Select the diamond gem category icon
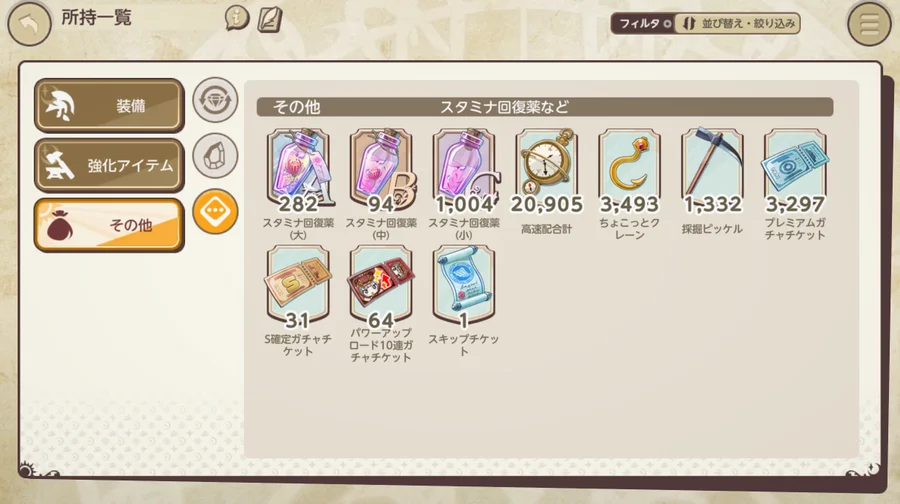900x504 pixels. (215, 100)
